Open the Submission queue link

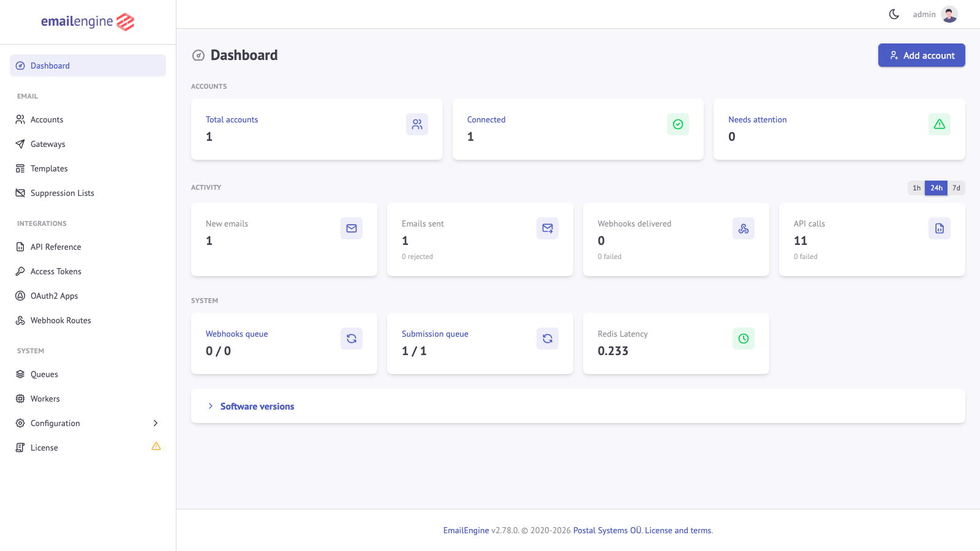[x=435, y=334]
